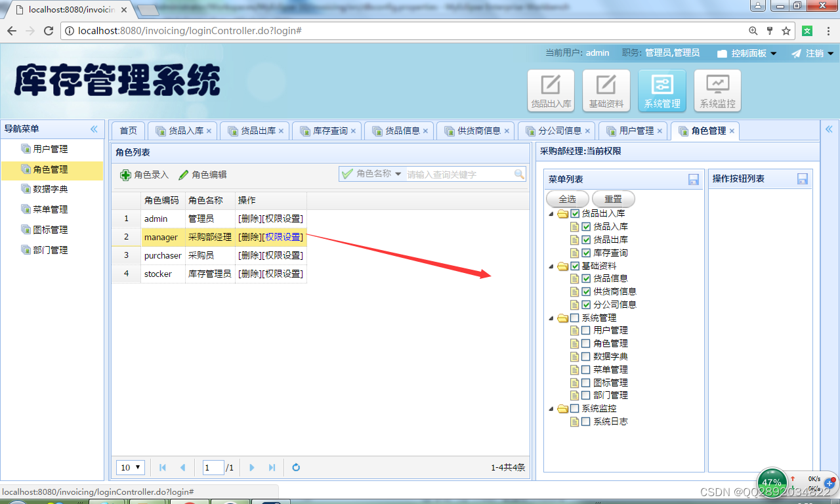Screen dimensions: 840x504
Task: Uncheck the 基础资料 parent checkbox
Action: [x=575, y=265]
